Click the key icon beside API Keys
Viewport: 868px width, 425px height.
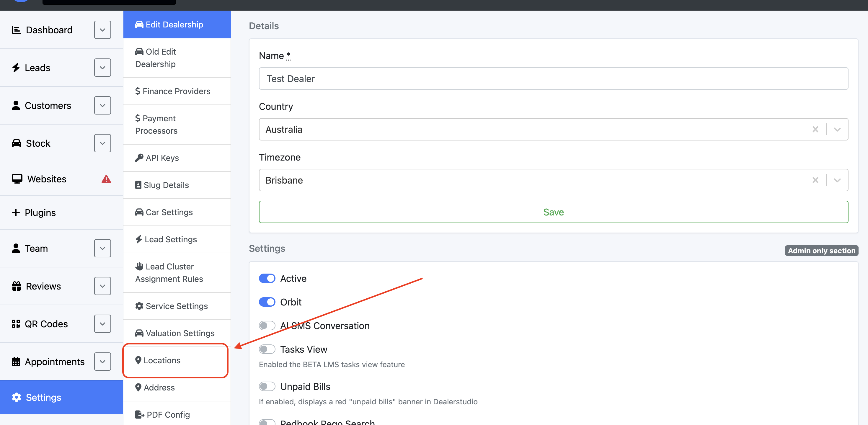[x=139, y=158]
